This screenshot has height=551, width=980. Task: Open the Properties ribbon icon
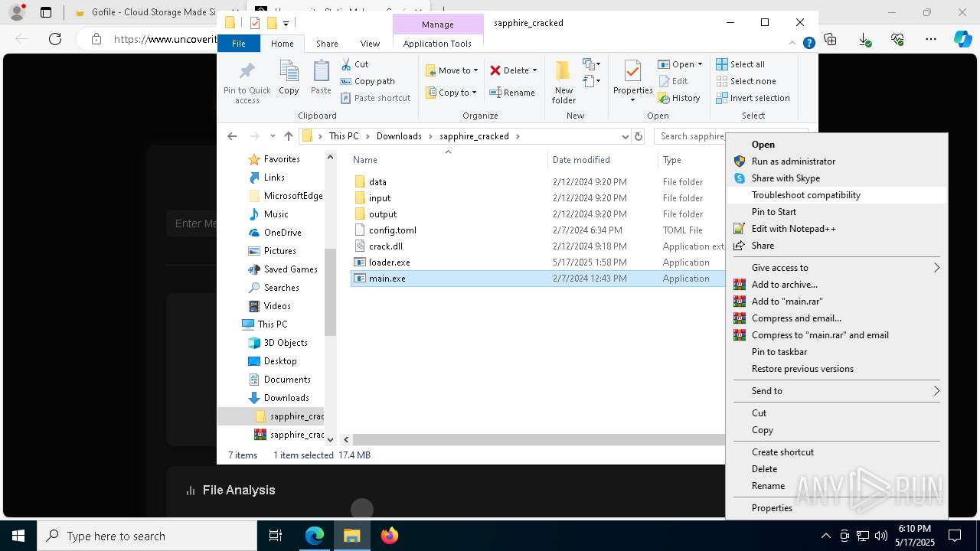pos(632,80)
